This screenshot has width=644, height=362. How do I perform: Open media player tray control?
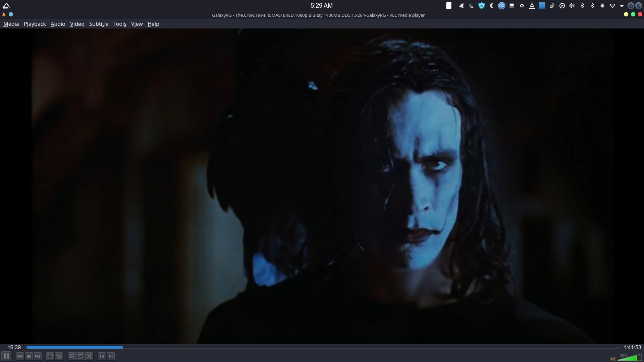(x=562, y=6)
